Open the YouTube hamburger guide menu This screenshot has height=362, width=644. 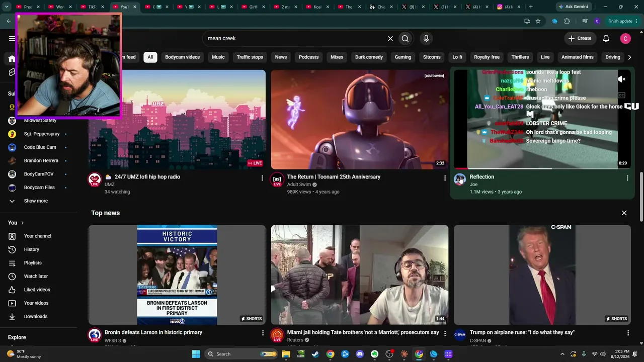[12, 38]
